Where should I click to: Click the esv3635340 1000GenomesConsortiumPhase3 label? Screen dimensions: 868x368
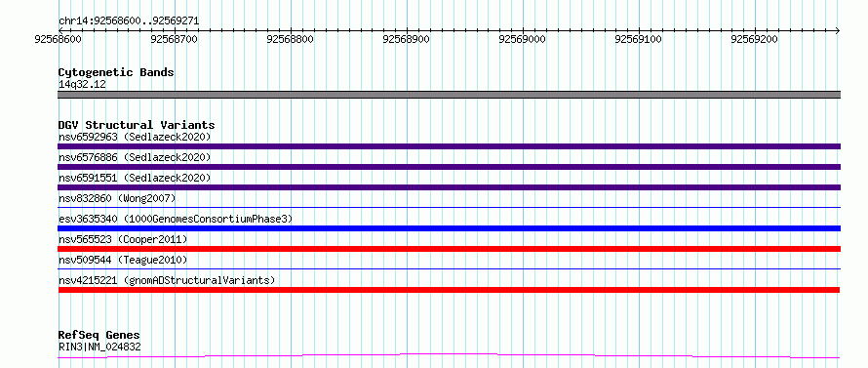(x=176, y=219)
